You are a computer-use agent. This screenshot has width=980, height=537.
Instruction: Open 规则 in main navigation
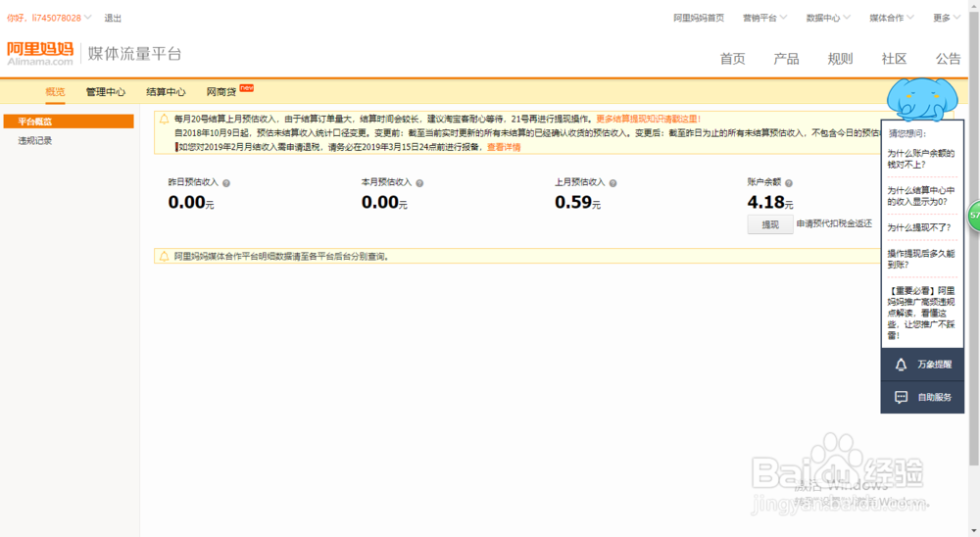(x=840, y=59)
